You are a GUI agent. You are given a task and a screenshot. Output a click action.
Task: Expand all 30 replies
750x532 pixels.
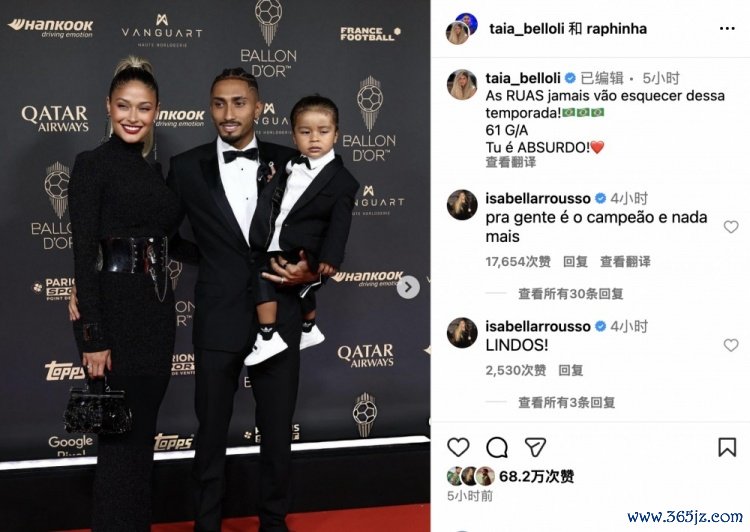click(570, 293)
